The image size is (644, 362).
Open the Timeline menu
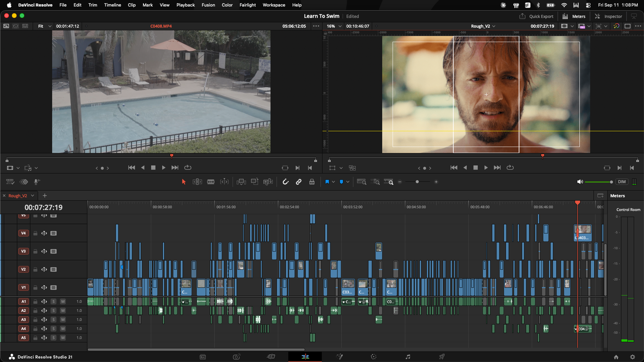(x=112, y=5)
